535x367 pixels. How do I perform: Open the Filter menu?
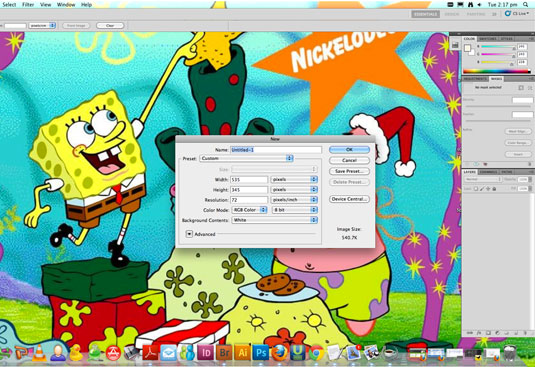click(x=28, y=4)
